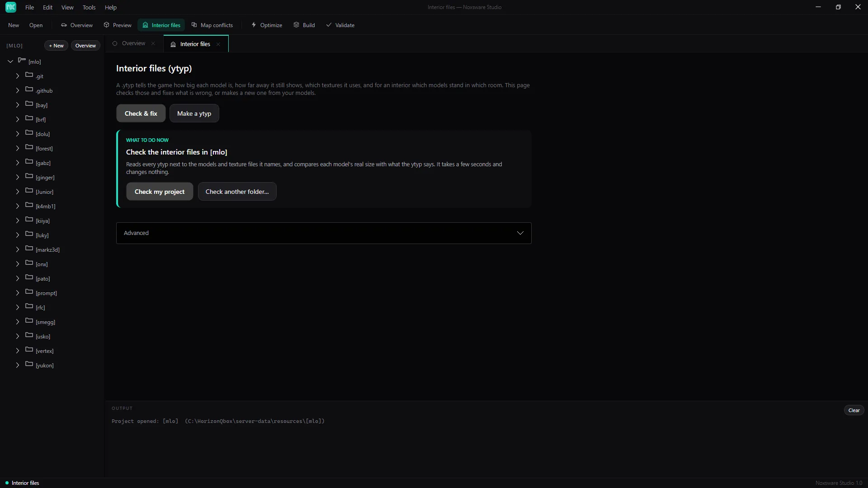Screen dimensions: 868x488
Task: Open Map conflicts from the toolbar
Action: (x=212, y=25)
